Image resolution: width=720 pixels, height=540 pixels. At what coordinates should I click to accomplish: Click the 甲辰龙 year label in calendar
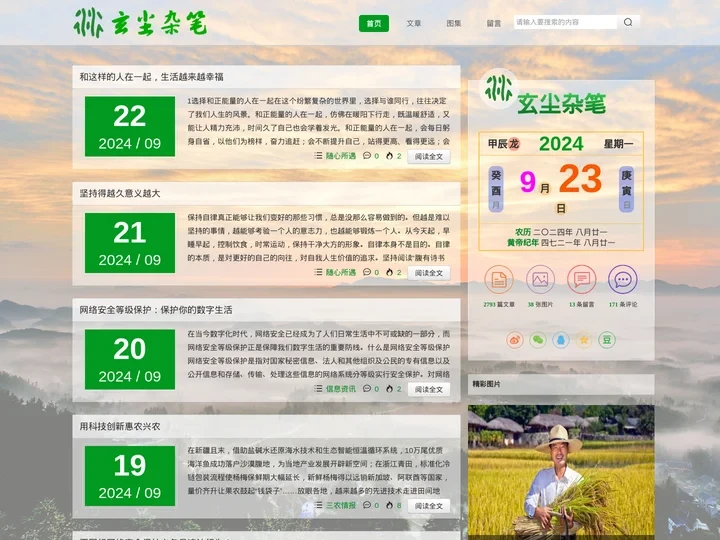click(x=504, y=144)
